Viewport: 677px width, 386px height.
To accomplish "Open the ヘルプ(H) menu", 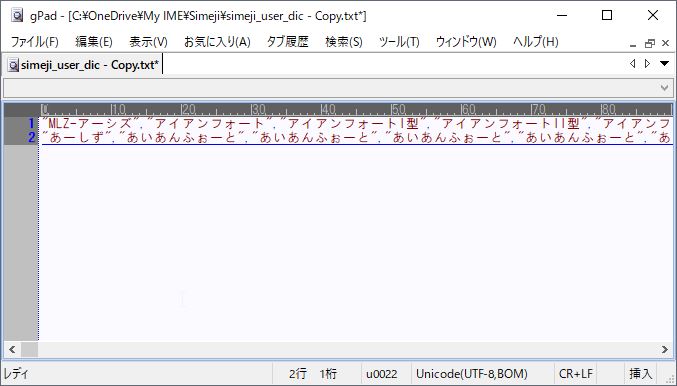I will point(535,42).
